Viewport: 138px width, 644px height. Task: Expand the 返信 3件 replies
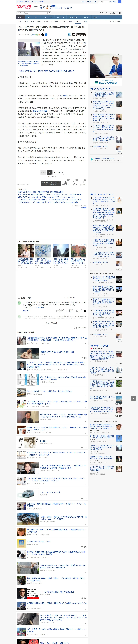[26, 311]
